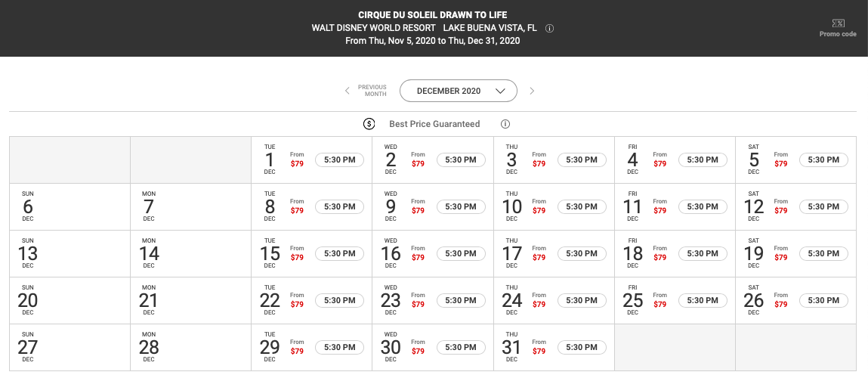Screen dimensions: 868x375
Task: Click the Best Price Guaranteed info icon
Action: 505,124
